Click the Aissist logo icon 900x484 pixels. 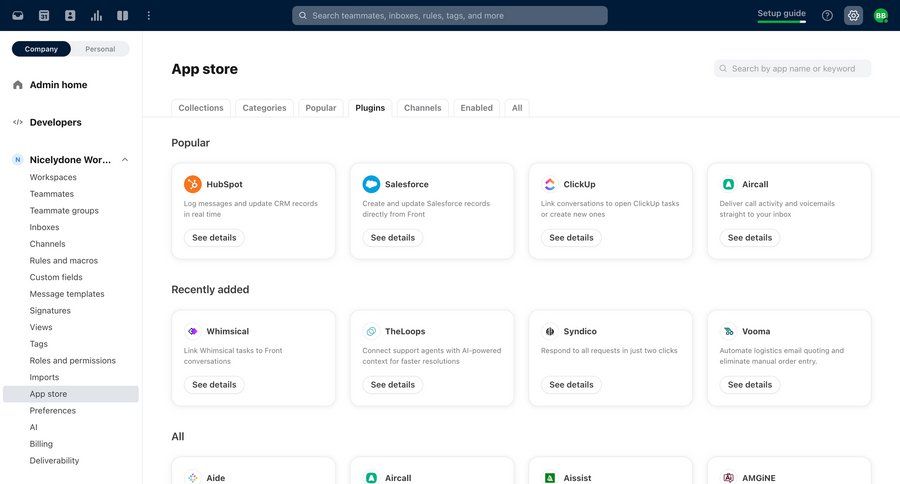tap(550, 478)
